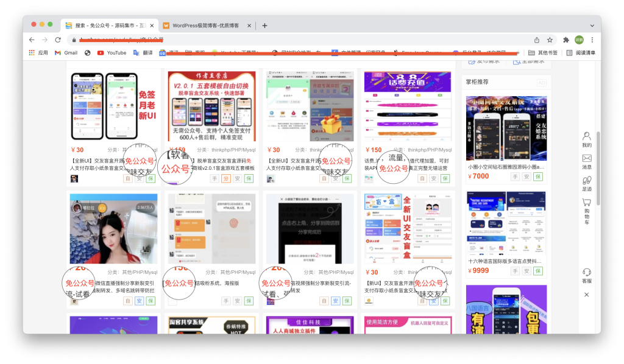Viewport: 624px width, 364px height.
Task: Open the tab search chevron at top right
Action: 592,26
